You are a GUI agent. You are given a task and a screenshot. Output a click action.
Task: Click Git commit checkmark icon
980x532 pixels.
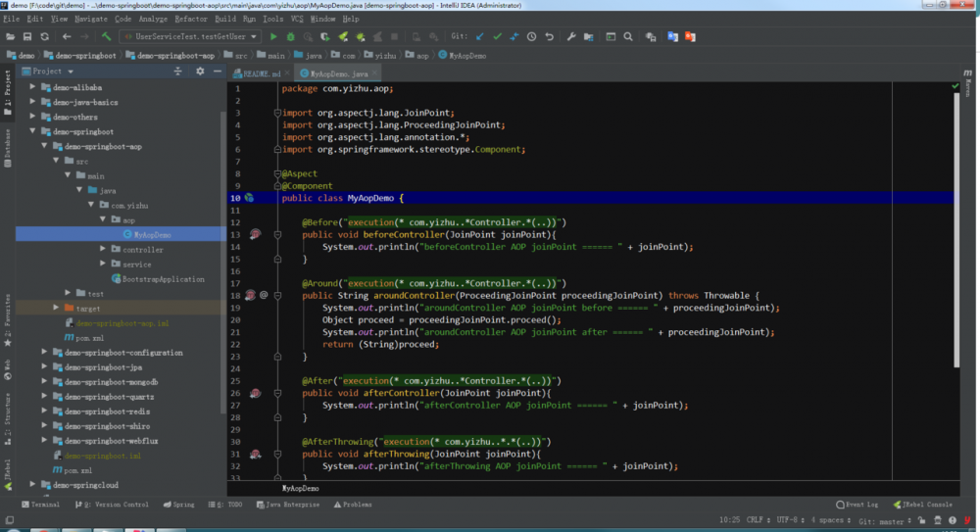497,36
